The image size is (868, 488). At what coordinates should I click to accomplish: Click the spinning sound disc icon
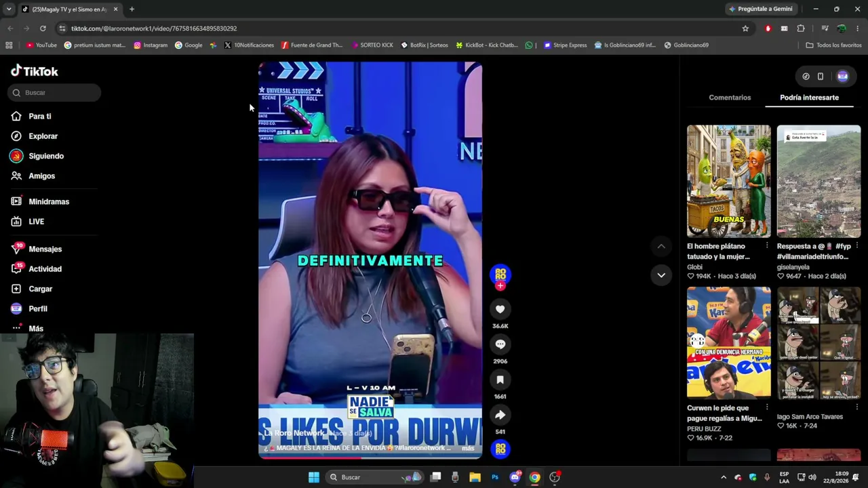click(x=500, y=449)
